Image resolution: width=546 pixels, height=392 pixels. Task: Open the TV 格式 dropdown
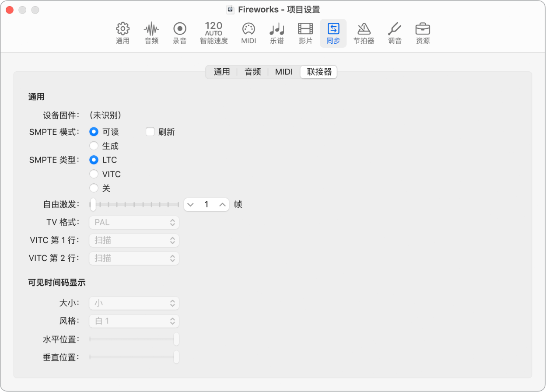coord(134,222)
